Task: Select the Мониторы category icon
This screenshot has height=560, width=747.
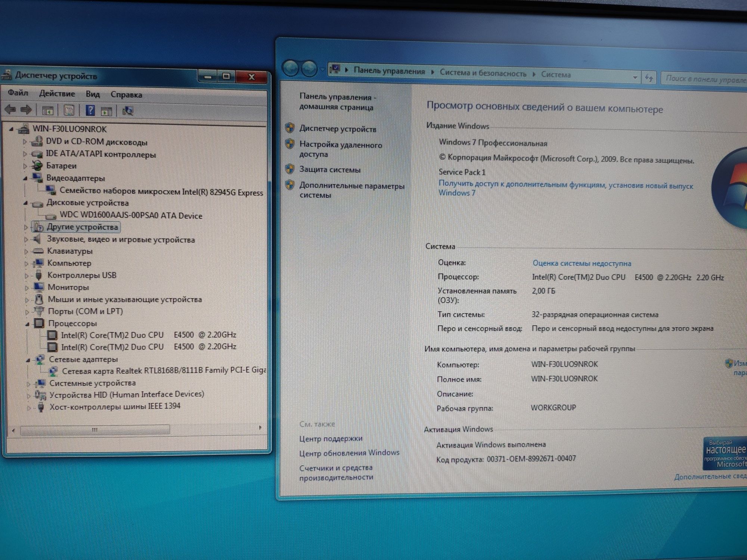Action: [x=38, y=287]
